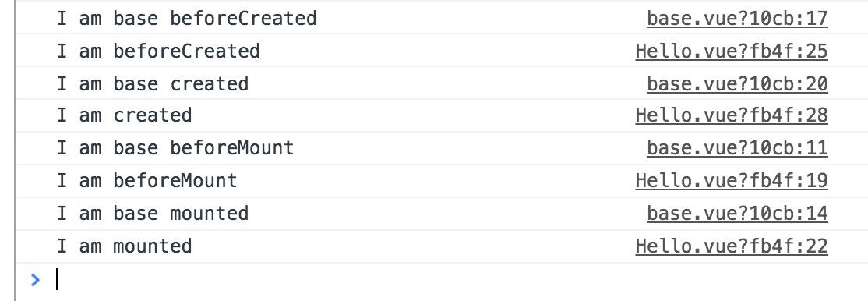
Task: Click the Hello.vue?fb4f:28 source link
Action: (x=732, y=115)
